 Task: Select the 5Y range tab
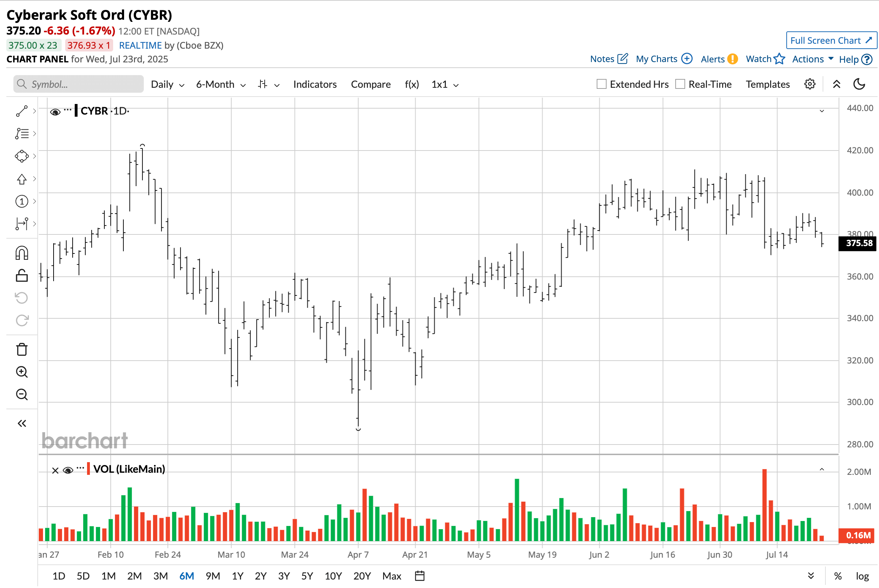307,576
